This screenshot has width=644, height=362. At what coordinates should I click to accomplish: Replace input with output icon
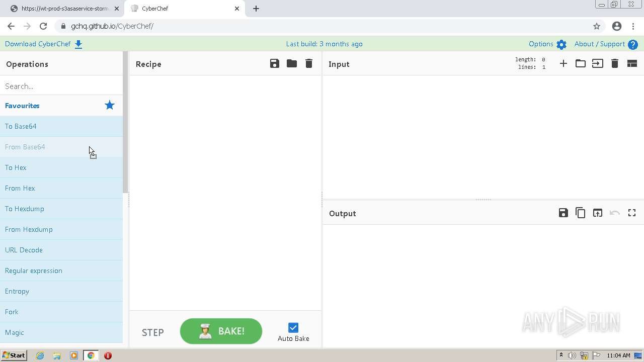point(598,213)
